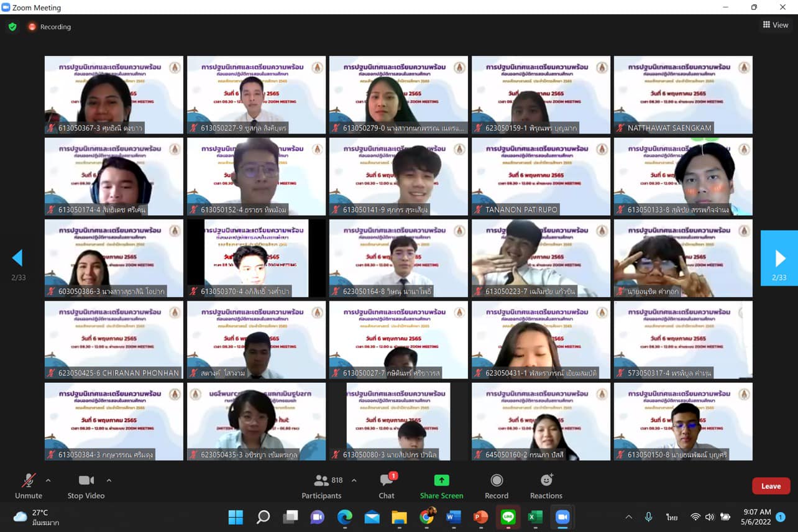
Task: Toggle the Thai input language indicator
Action: click(x=672, y=517)
